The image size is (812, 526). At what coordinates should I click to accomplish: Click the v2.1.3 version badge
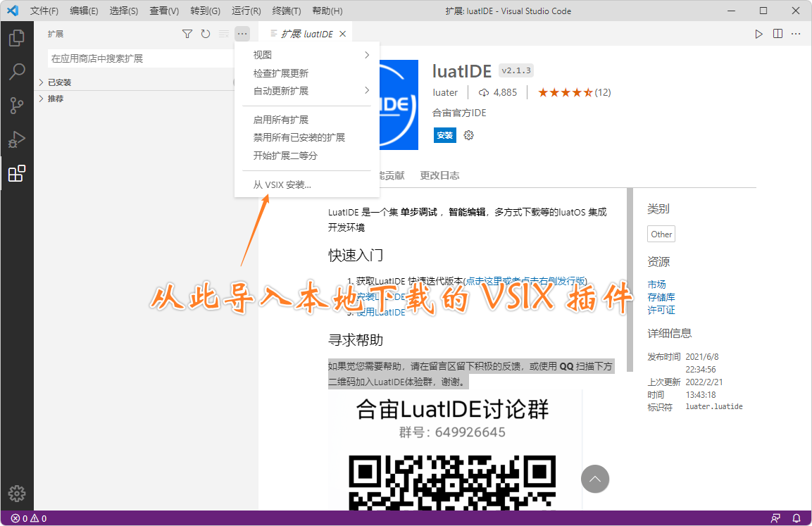click(x=516, y=70)
